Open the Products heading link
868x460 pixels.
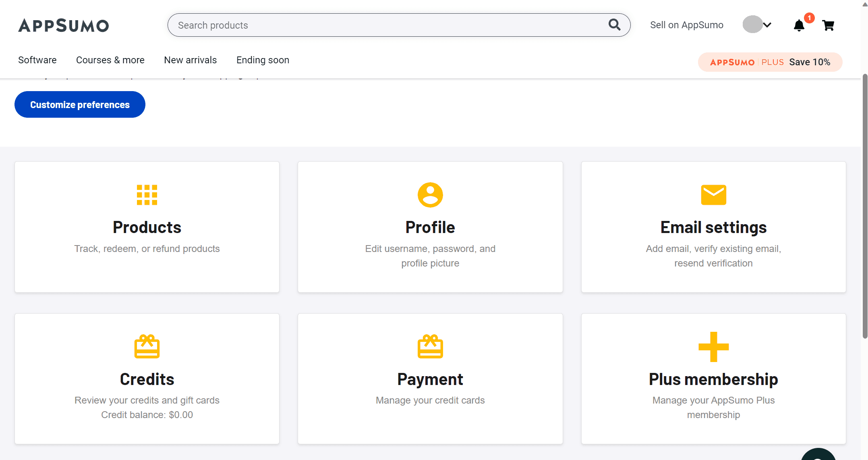[147, 227]
